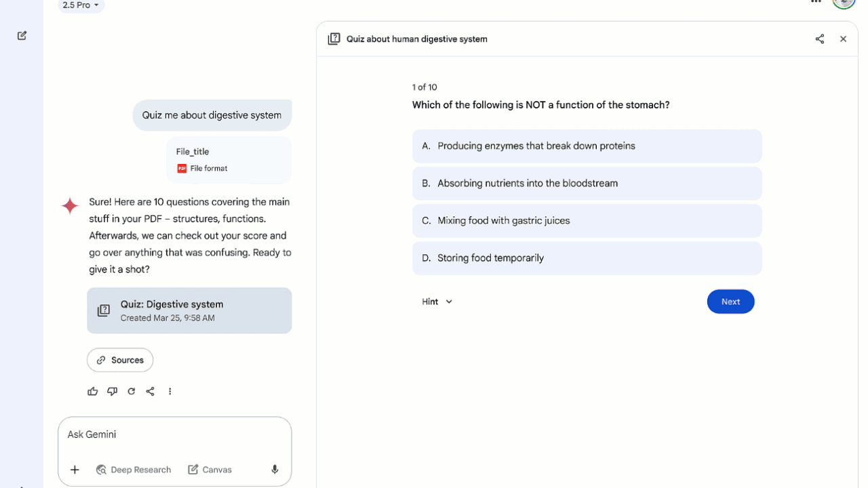
Task: Start voice input with the microphone
Action: (x=275, y=470)
